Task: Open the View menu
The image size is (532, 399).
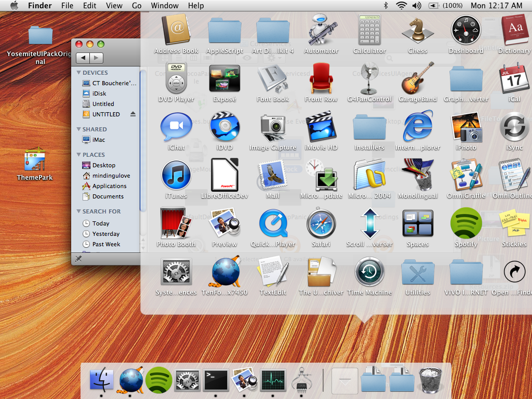Action: 114,5
